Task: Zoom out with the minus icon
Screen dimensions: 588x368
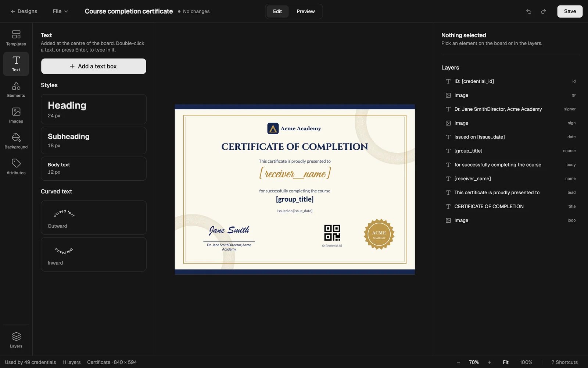Action: point(458,362)
